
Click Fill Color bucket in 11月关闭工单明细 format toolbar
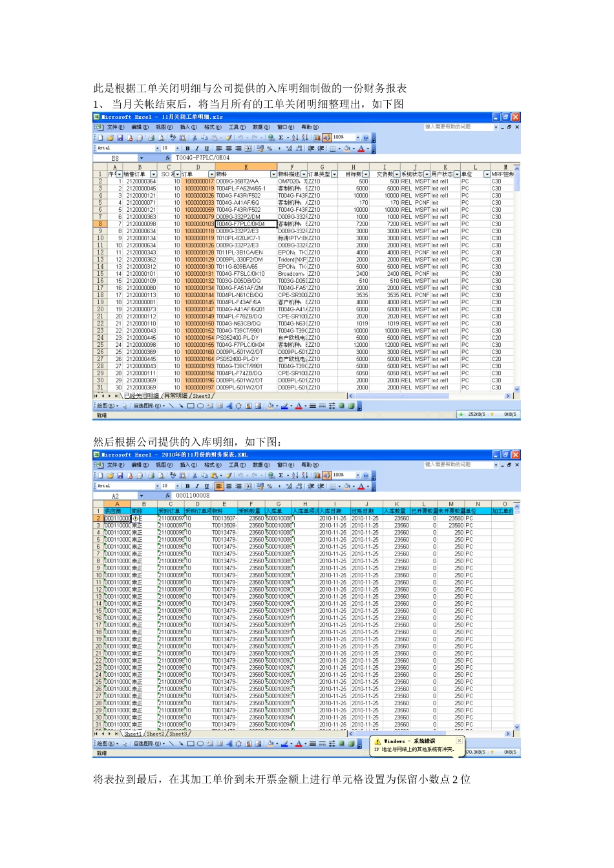[x=346, y=149]
